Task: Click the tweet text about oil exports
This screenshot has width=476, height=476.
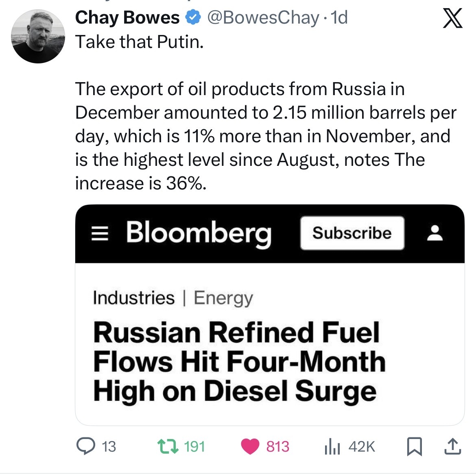Action: click(264, 136)
